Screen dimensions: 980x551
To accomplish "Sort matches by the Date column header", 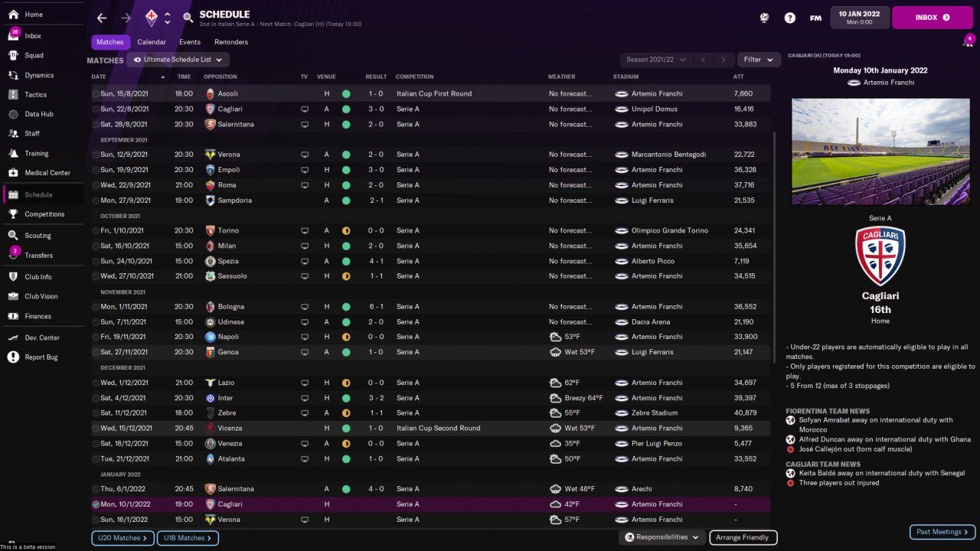I will 99,77.
